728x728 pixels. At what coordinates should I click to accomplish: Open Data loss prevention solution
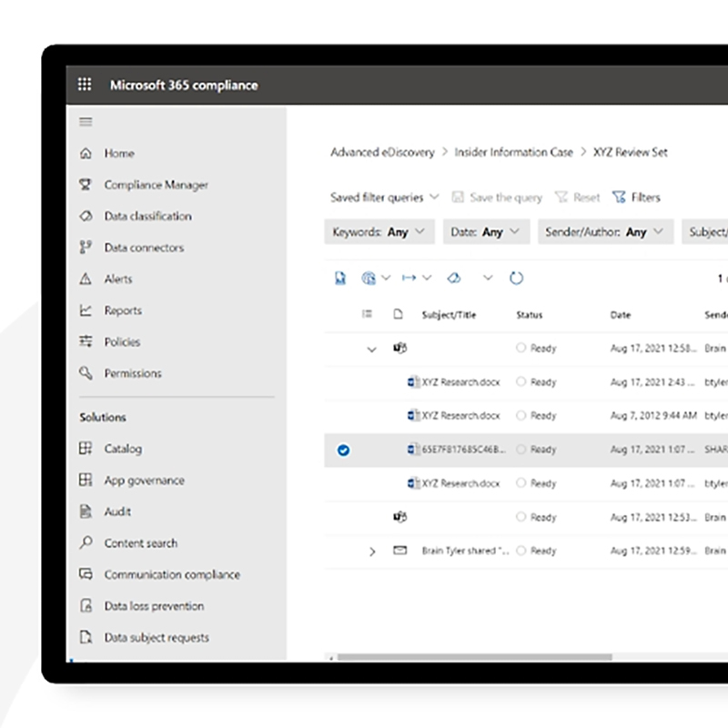click(142, 606)
